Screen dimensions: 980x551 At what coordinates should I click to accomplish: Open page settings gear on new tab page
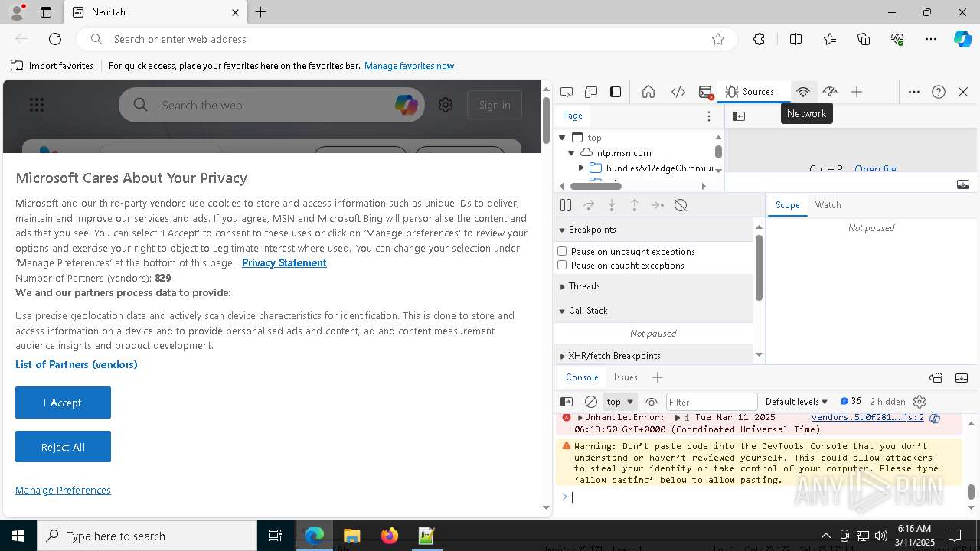click(446, 105)
